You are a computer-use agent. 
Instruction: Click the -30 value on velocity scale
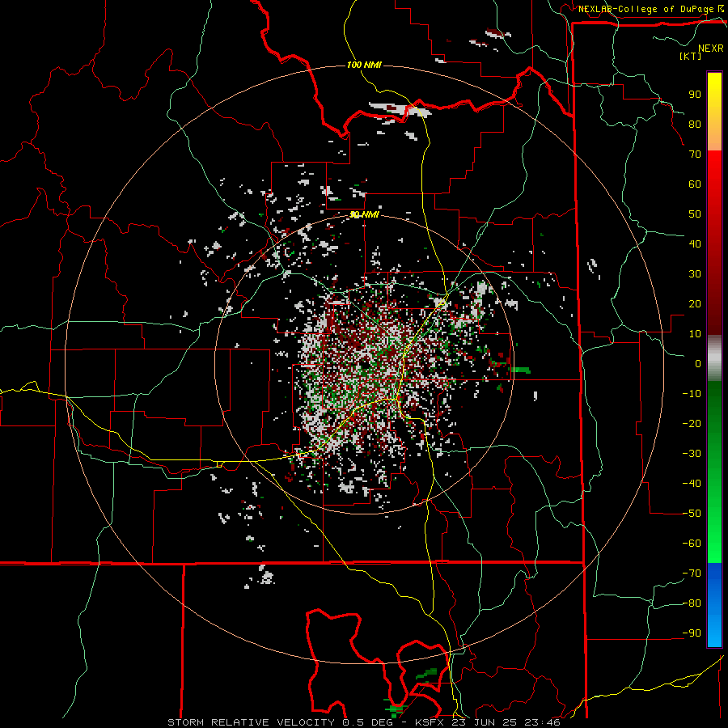pos(692,454)
